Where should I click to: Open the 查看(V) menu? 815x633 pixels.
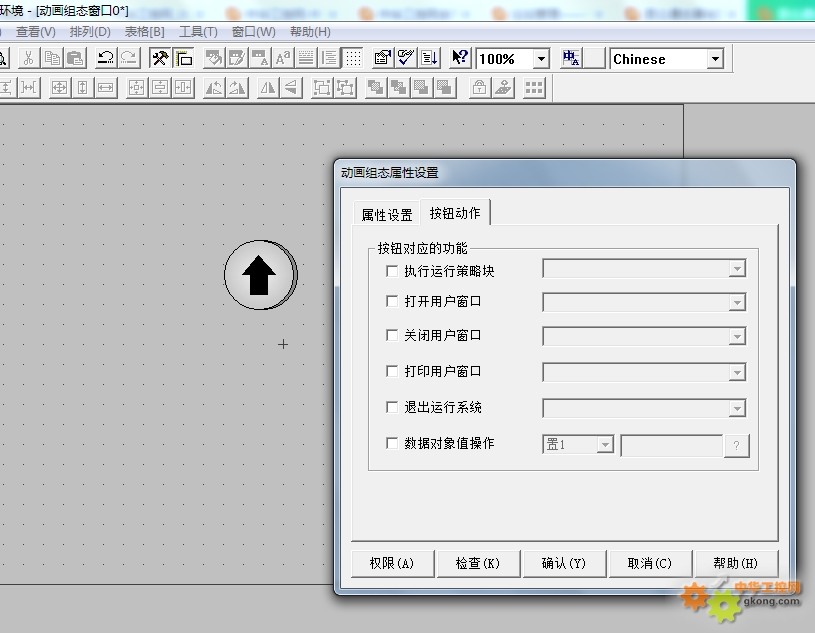35,32
